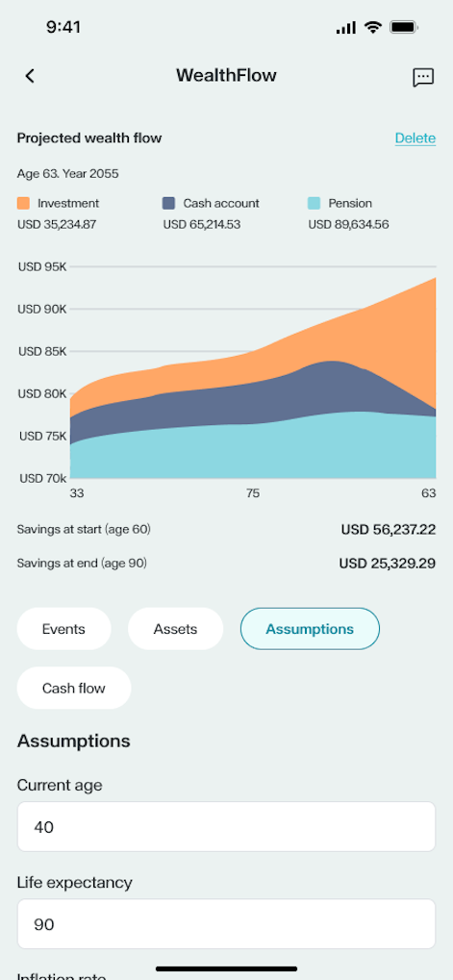This screenshot has width=453, height=980.
Task: Click the orange Investment legend swatch
Action: 23,203
